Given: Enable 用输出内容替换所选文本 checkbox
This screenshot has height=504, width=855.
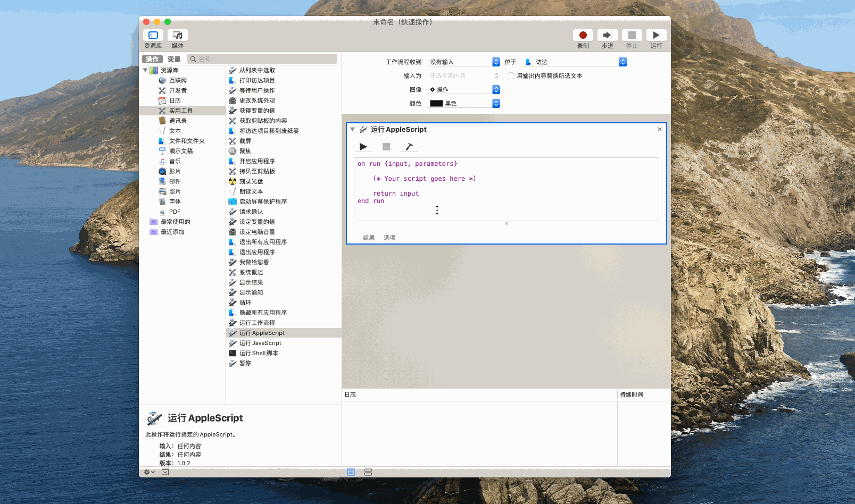Looking at the screenshot, I should (x=511, y=76).
